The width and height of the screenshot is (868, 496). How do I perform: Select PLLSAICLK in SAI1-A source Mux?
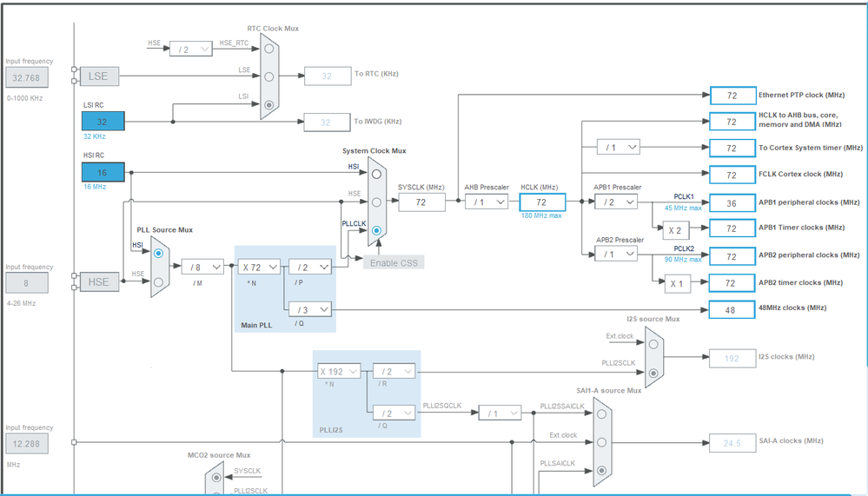[602, 470]
